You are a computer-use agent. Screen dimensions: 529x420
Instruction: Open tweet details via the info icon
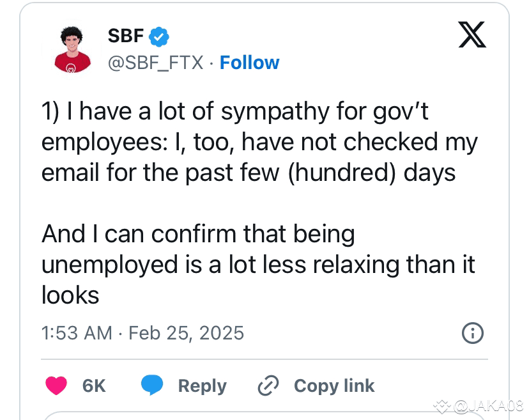click(x=473, y=333)
